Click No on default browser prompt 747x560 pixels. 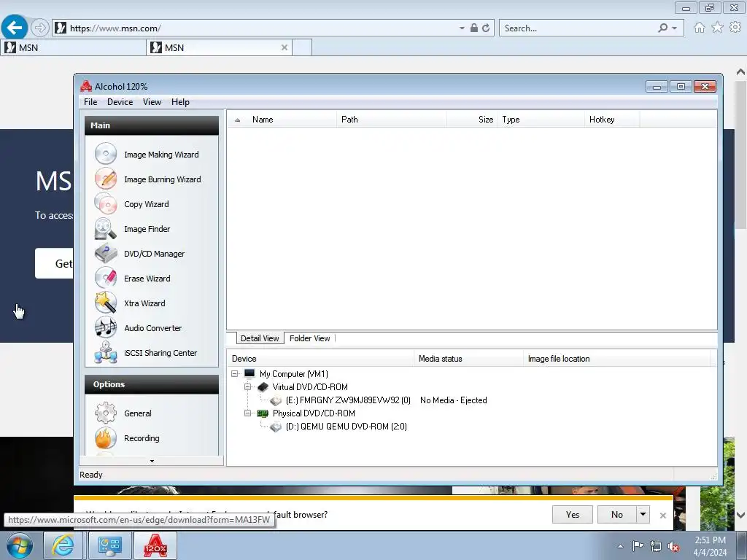click(x=617, y=514)
